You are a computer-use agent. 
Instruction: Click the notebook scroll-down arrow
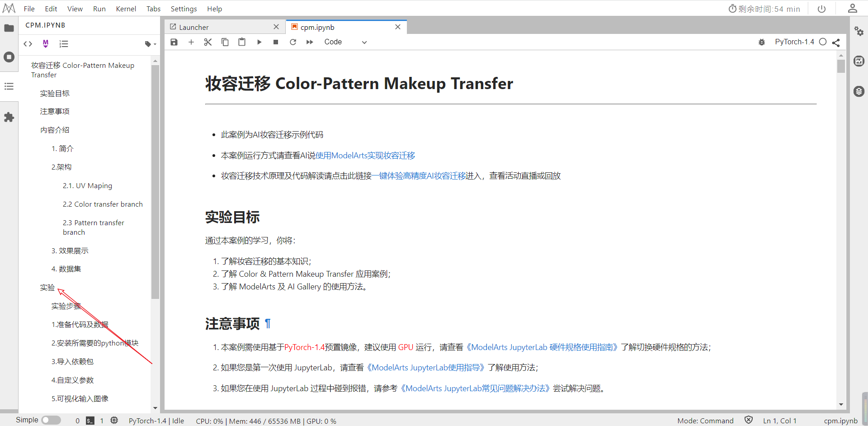tap(841, 405)
